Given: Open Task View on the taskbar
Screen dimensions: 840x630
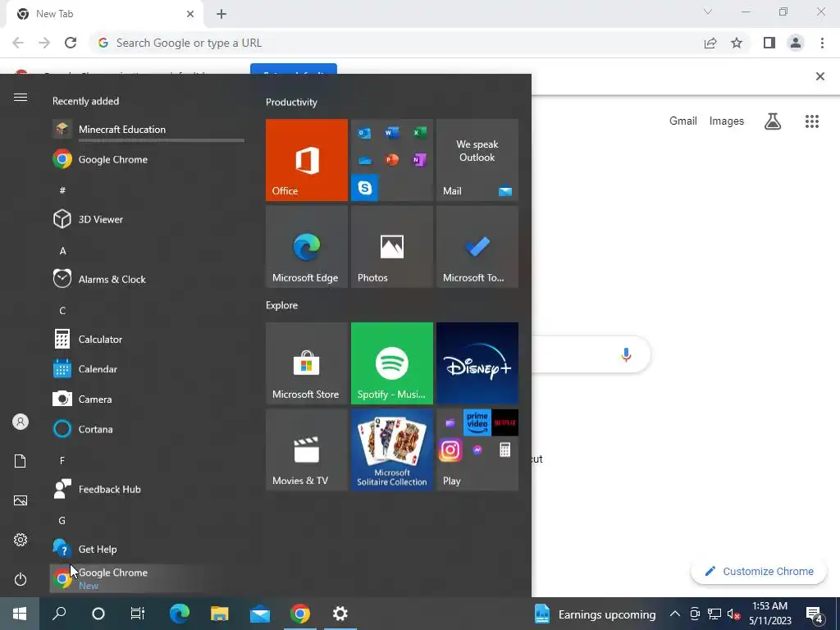Looking at the screenshot, I should click(x=138, y=614).
